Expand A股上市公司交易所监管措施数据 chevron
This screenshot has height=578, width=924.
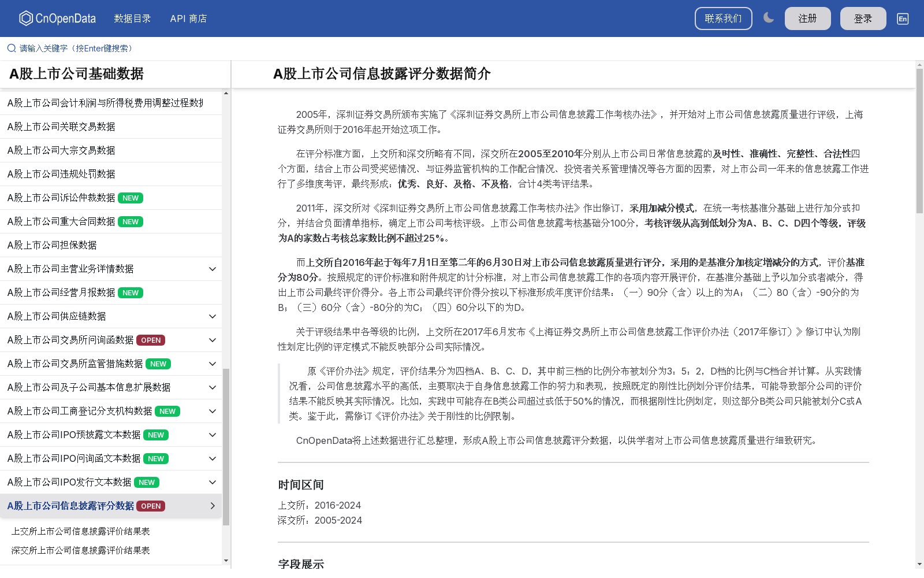click(213, 364)
